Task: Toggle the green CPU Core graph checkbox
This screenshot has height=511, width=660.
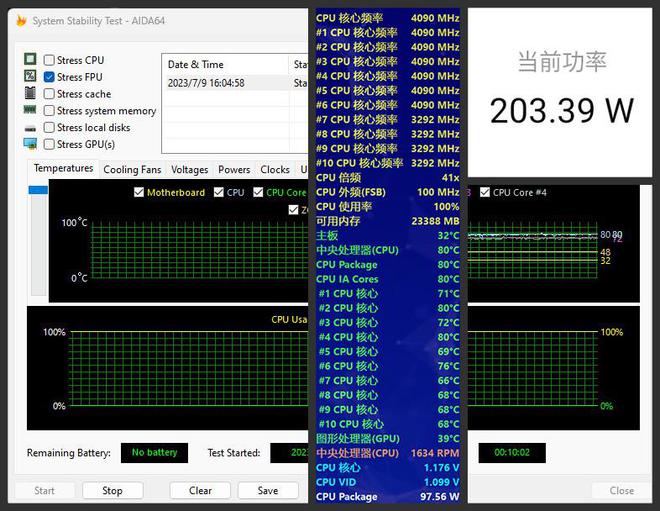Action: (x=258, y=192)
